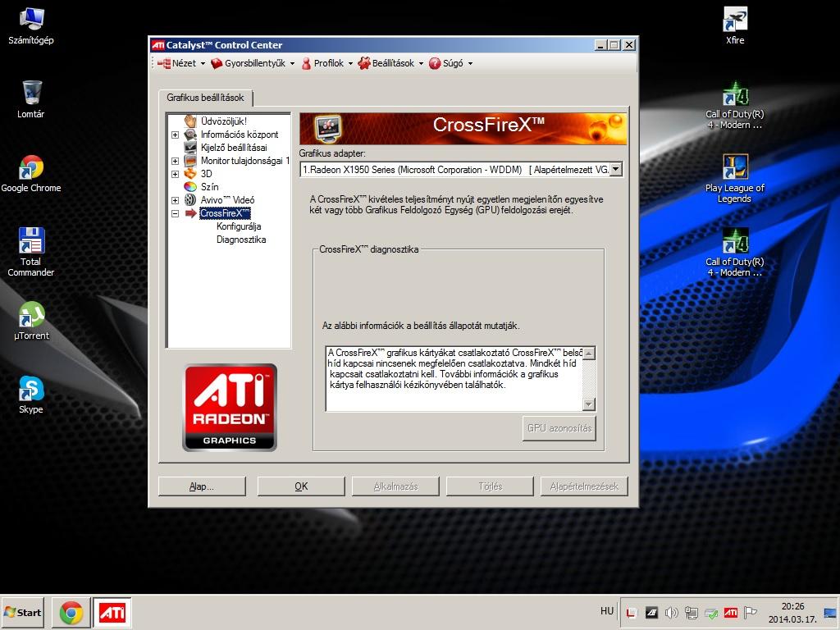Show the desktop via corner button

coord(830,613)
